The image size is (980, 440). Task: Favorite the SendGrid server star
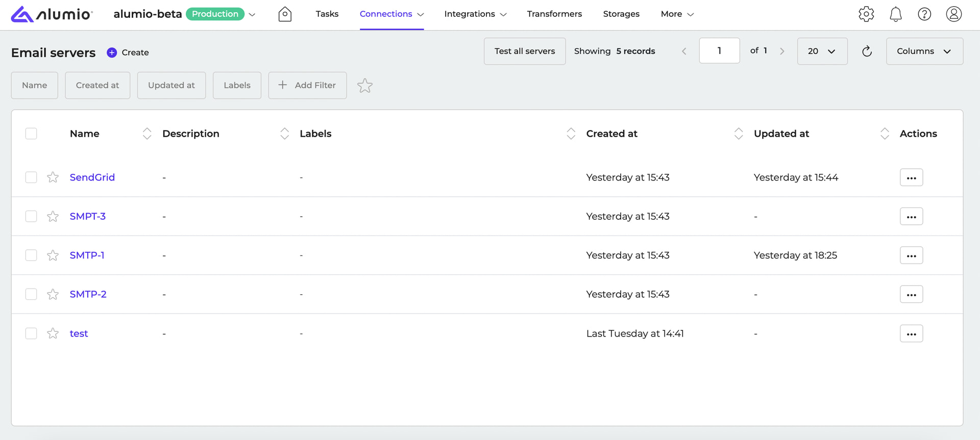(53, 177)
